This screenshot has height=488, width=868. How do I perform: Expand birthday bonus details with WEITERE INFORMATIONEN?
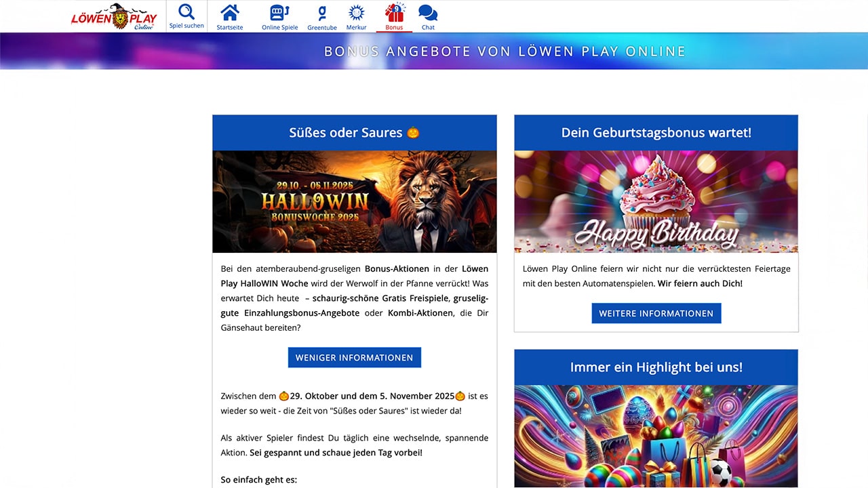coord(656,313)
